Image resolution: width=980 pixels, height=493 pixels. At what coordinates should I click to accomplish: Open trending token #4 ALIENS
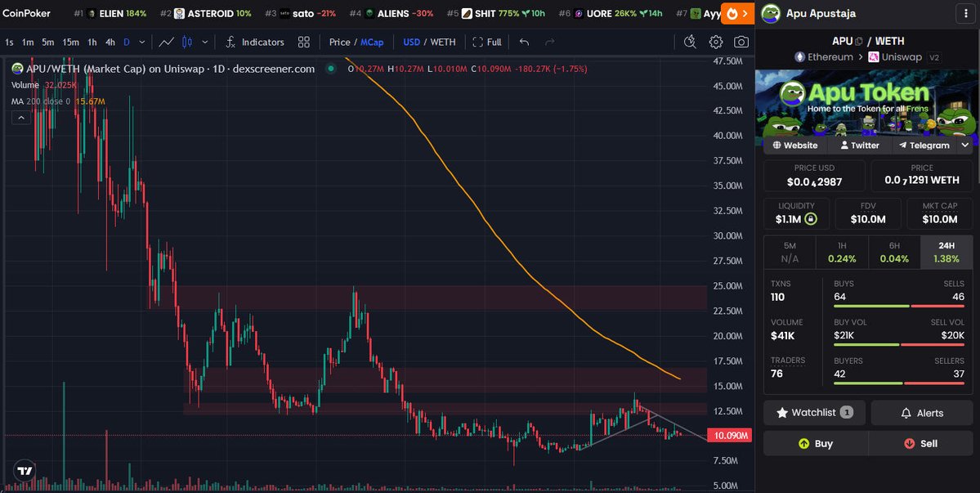click(392, 13)
